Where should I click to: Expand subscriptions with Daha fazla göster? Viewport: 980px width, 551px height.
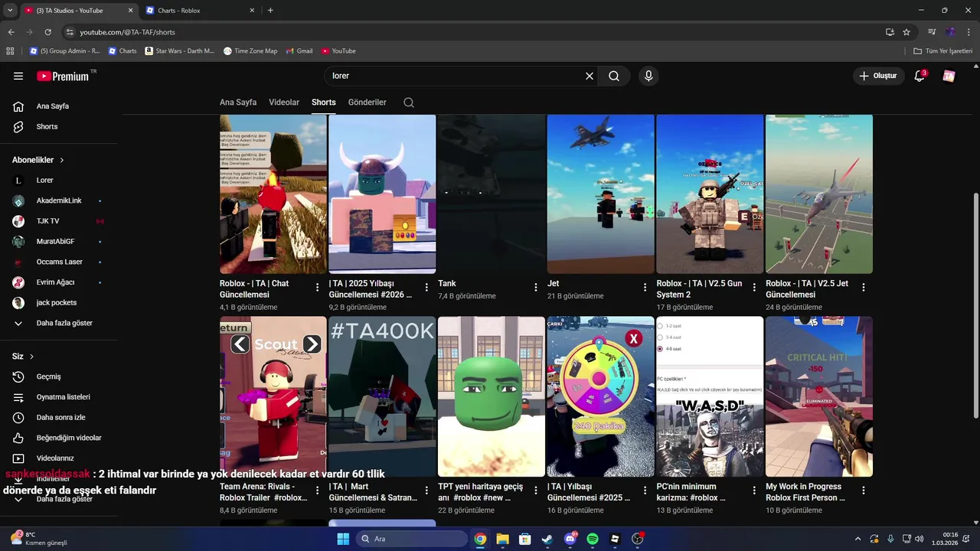point(58,323)
